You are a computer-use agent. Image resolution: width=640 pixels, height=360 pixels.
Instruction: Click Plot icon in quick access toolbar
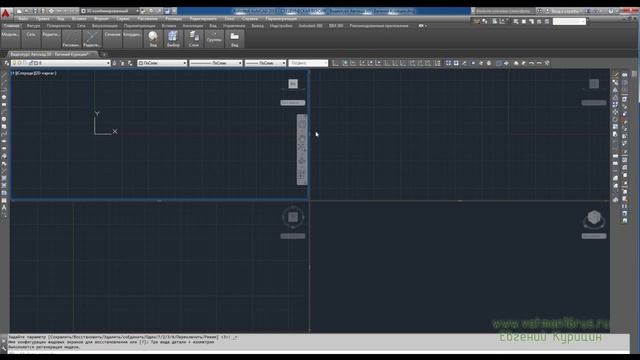51,11
